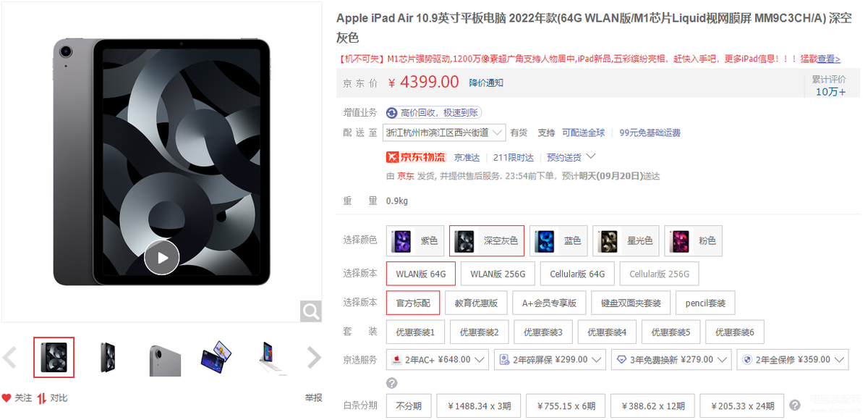
Task: Click the 高价回收 recycle service icon
Action: pyautogui.click(x=392, y=112)
